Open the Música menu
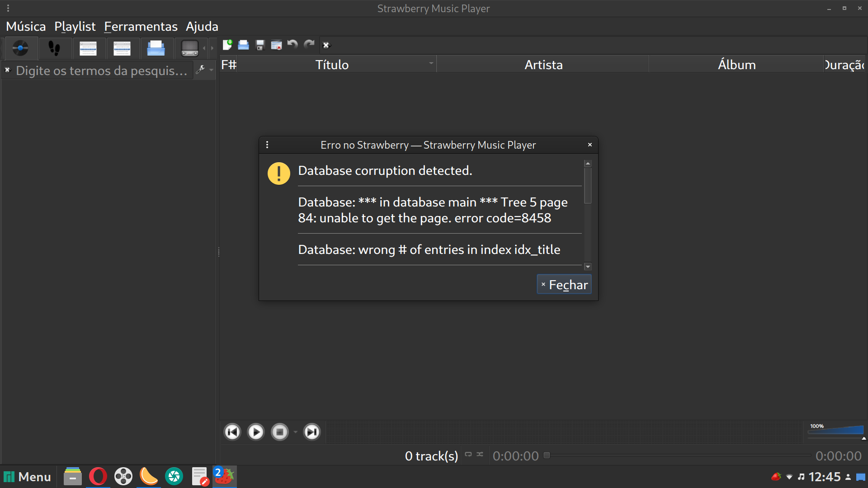The height and width of the screenshot is (488, 868). tap(26, 27)
